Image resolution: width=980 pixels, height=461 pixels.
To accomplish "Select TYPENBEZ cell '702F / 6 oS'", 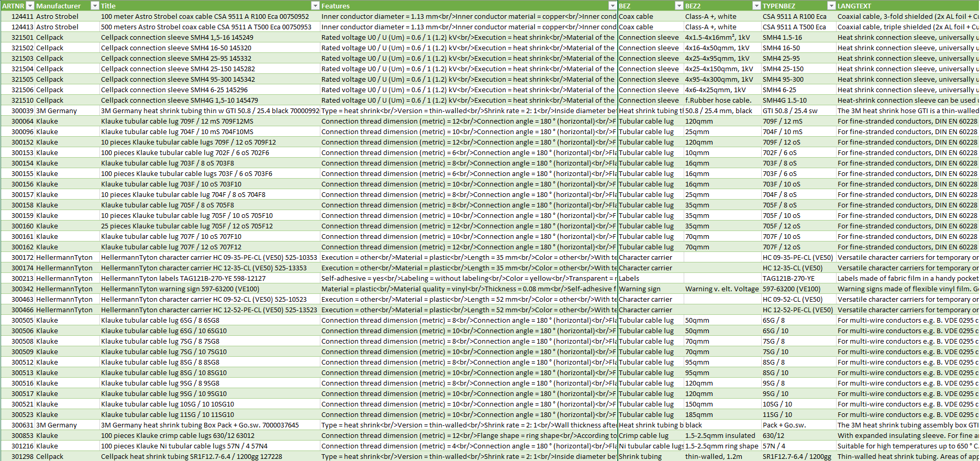I will pos(799,152).
